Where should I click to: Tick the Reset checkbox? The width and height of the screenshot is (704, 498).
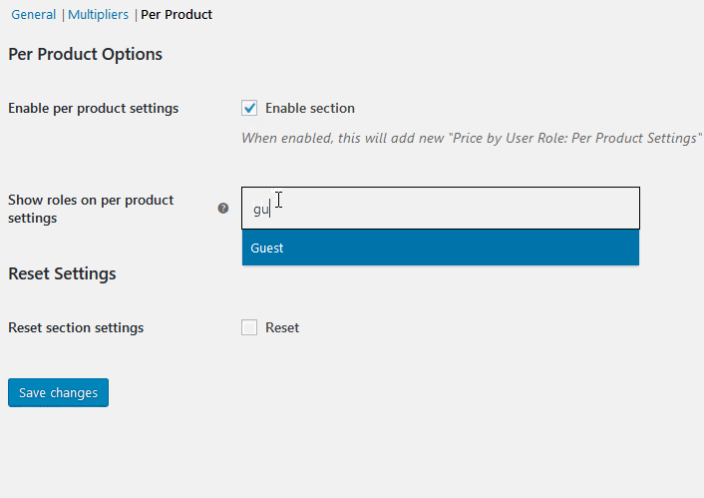coord(249,327)
